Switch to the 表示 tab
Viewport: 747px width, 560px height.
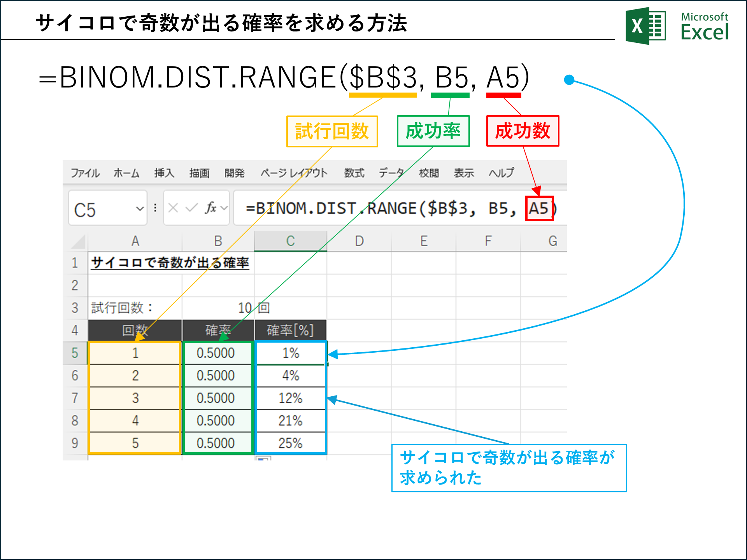(x=463, y=174)
